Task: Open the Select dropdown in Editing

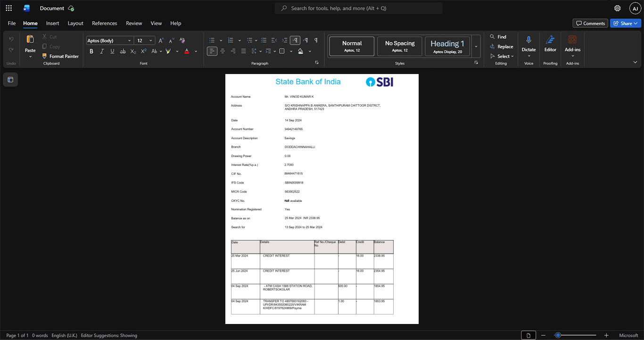Action: 502,56
